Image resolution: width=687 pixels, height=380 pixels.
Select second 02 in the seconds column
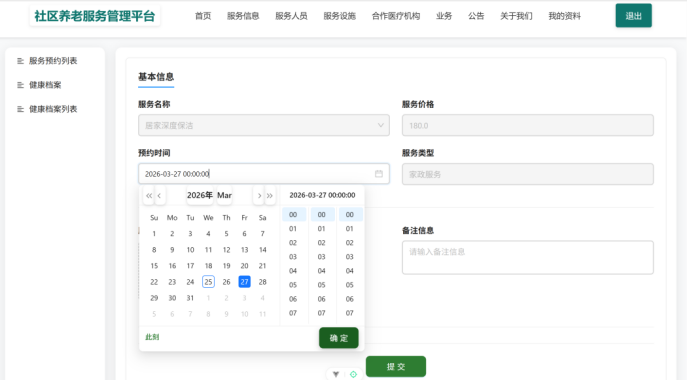tap(350, 243)
